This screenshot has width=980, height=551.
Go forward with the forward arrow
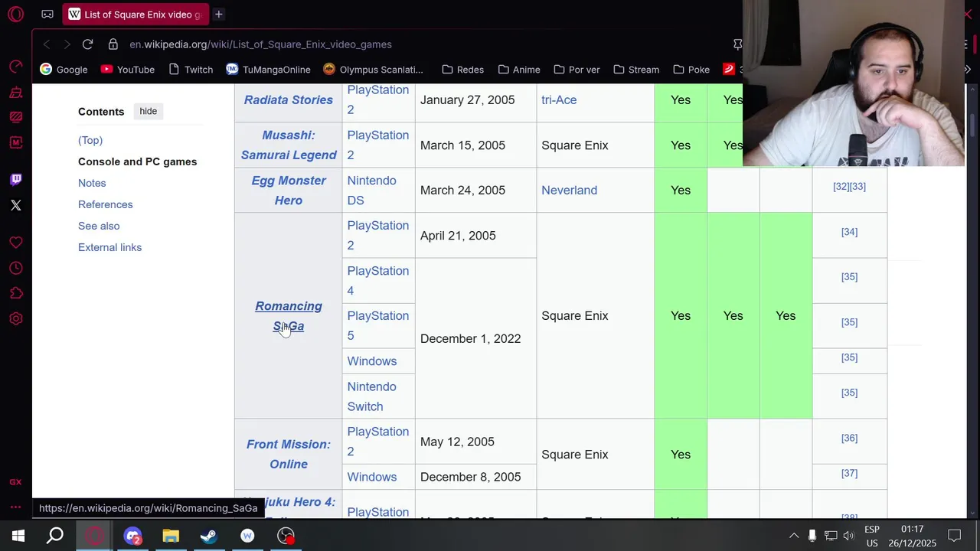[67, 44]
